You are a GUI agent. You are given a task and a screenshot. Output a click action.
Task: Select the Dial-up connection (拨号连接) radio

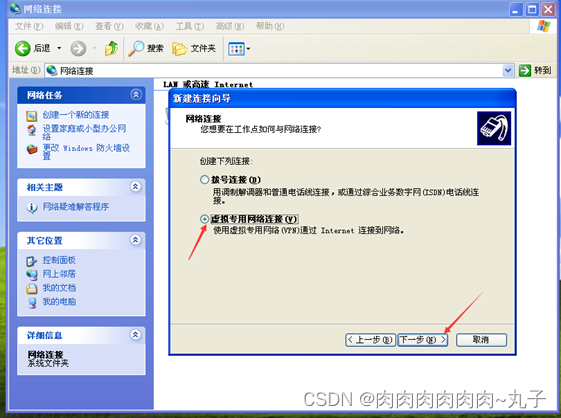(204, 180)
